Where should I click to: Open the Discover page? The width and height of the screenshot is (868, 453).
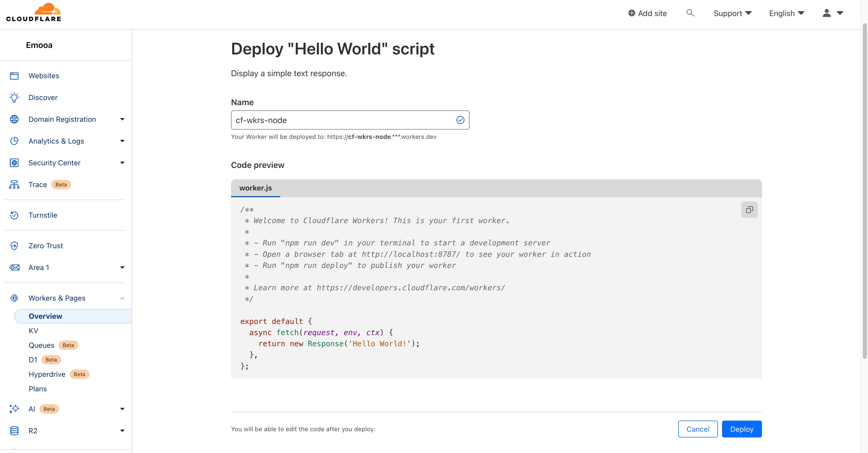tap(43, 98)
